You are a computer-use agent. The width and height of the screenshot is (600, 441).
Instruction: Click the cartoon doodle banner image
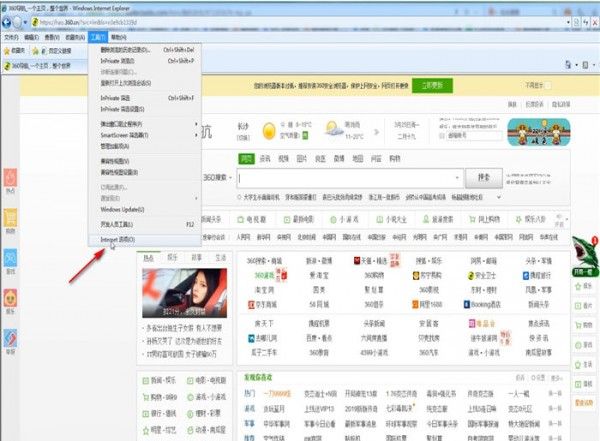(x=539, y=132)
